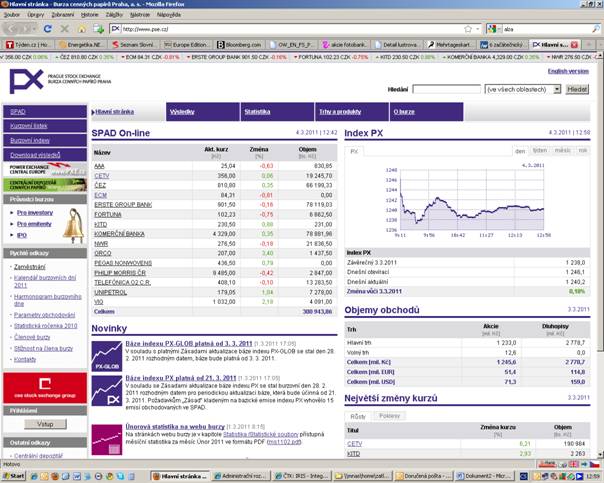Click the green downloads toolbar icon

pos(98,29)
